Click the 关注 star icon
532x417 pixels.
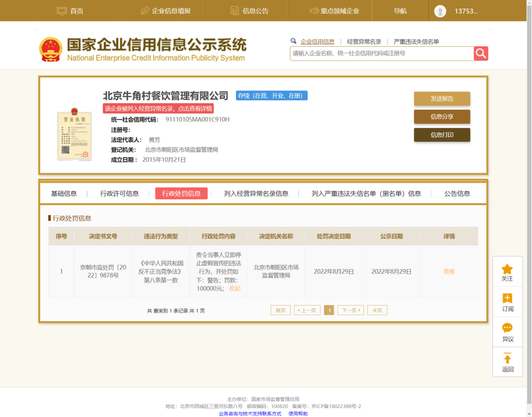click(x=507, y=269)
